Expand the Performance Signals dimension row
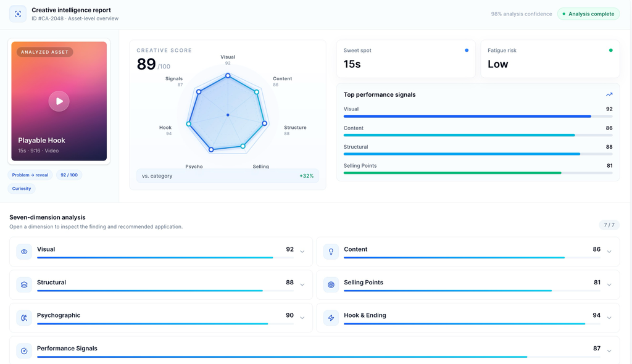632x364 pixels. 609,350
